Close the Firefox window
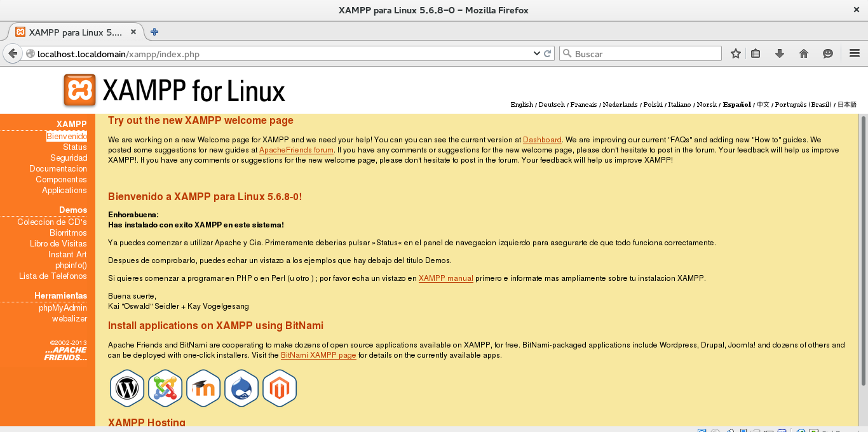Viewport: 868px width, 432px height. tap(856, 10)
